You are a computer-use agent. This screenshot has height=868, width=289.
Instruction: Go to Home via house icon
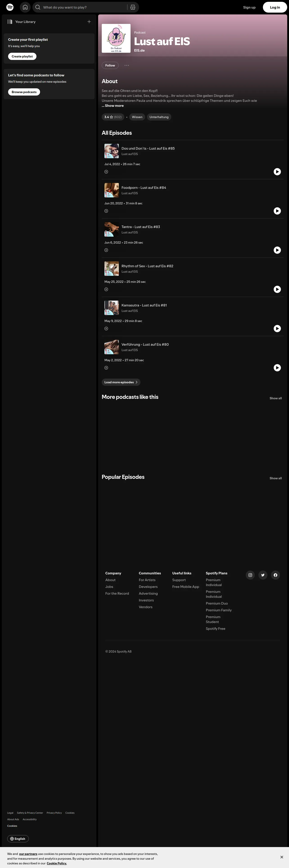pos(25,7)
